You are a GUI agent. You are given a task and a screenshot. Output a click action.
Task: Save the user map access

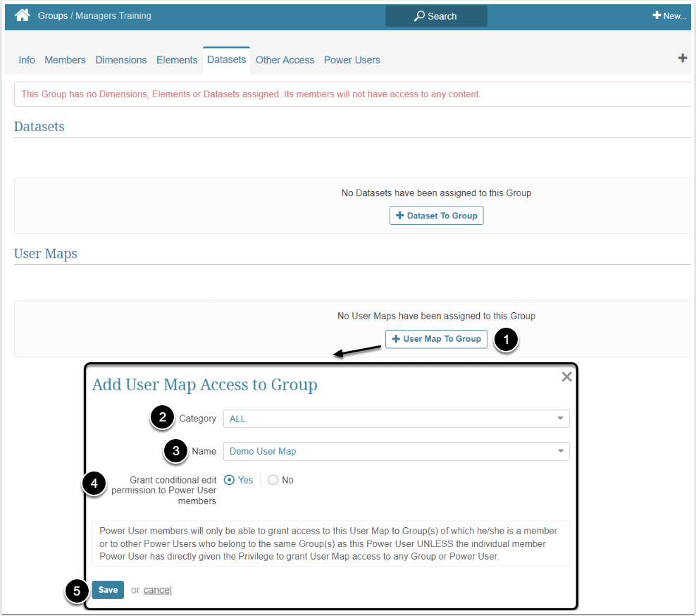108,590
